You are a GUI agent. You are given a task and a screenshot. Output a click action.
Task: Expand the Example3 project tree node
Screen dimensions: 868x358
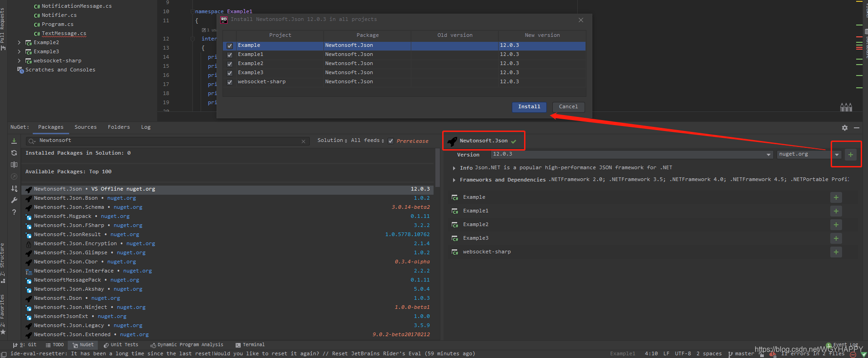click(19, 51)
